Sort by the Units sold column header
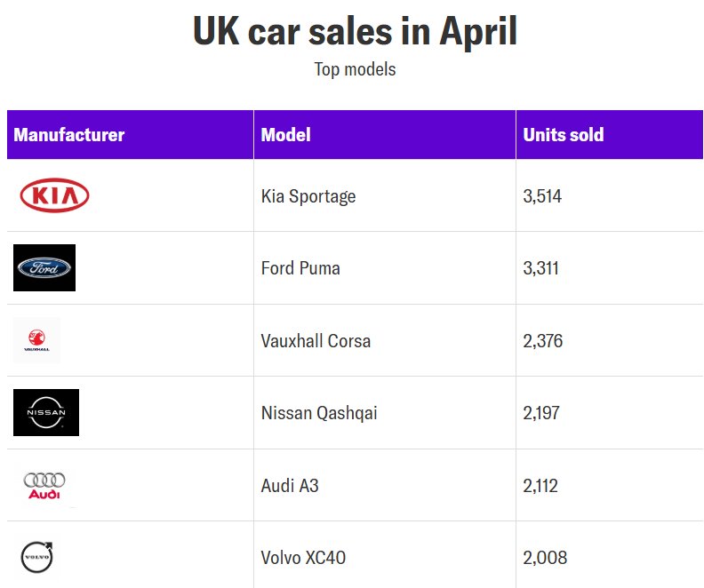 coord(564,135)
